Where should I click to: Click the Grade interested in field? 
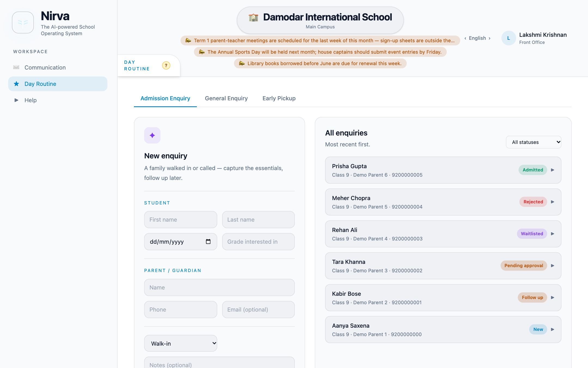point(258,242)
